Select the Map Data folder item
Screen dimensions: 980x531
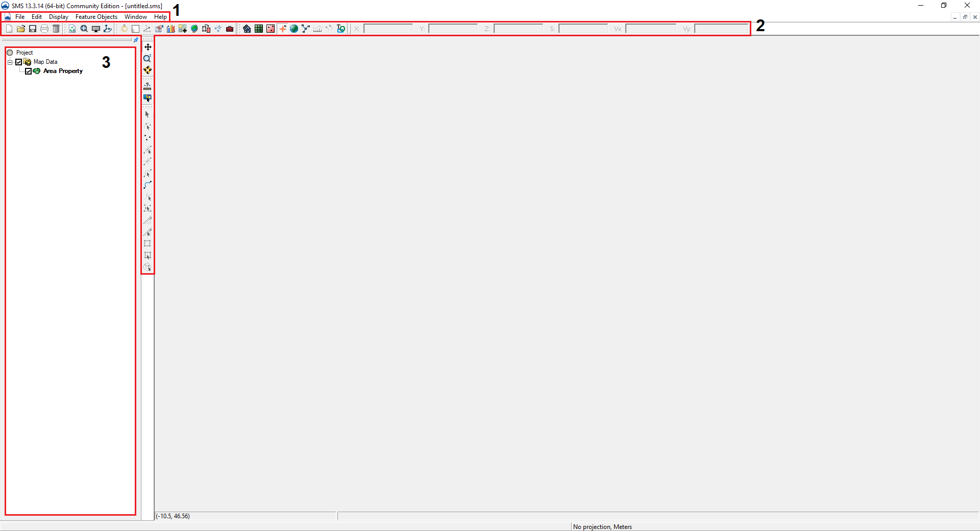45,62
